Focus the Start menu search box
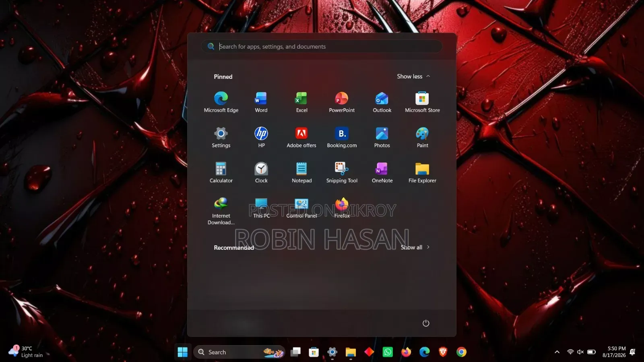644x362 pixels. pos(322,47)
